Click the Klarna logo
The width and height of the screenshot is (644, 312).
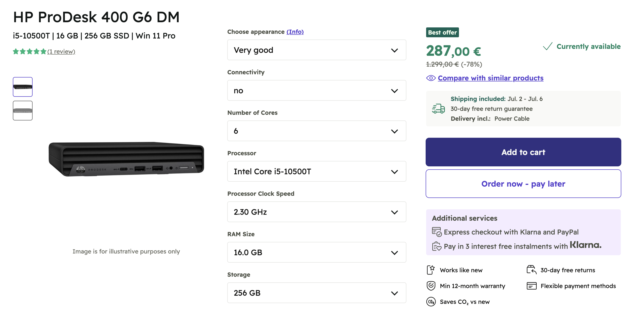point(586,245)
